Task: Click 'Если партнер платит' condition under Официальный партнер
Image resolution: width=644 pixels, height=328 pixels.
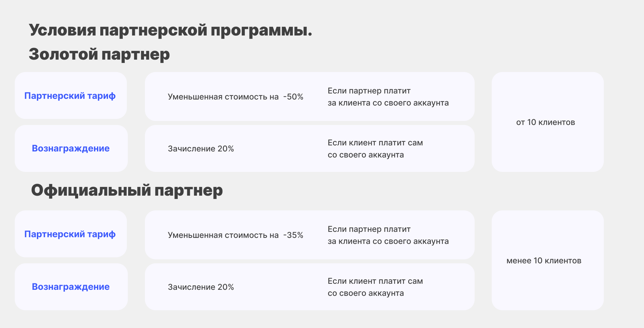Action: [369, 229]
